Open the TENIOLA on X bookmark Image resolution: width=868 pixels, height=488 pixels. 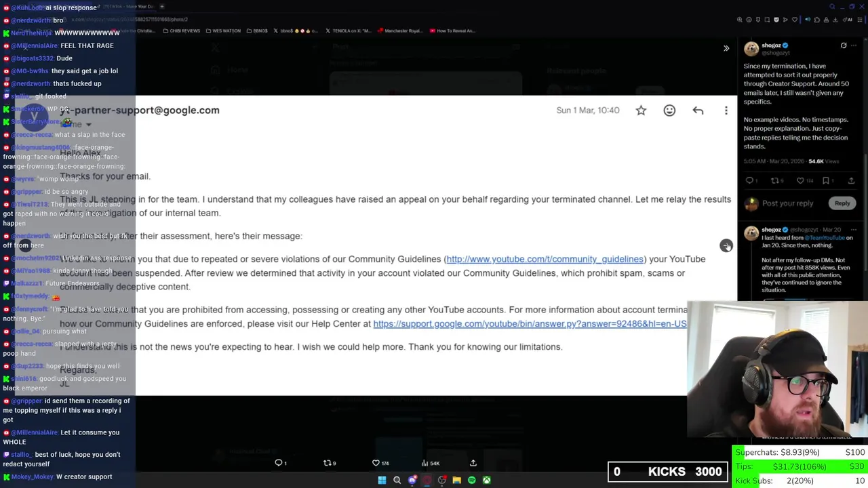tap(349, 30)
